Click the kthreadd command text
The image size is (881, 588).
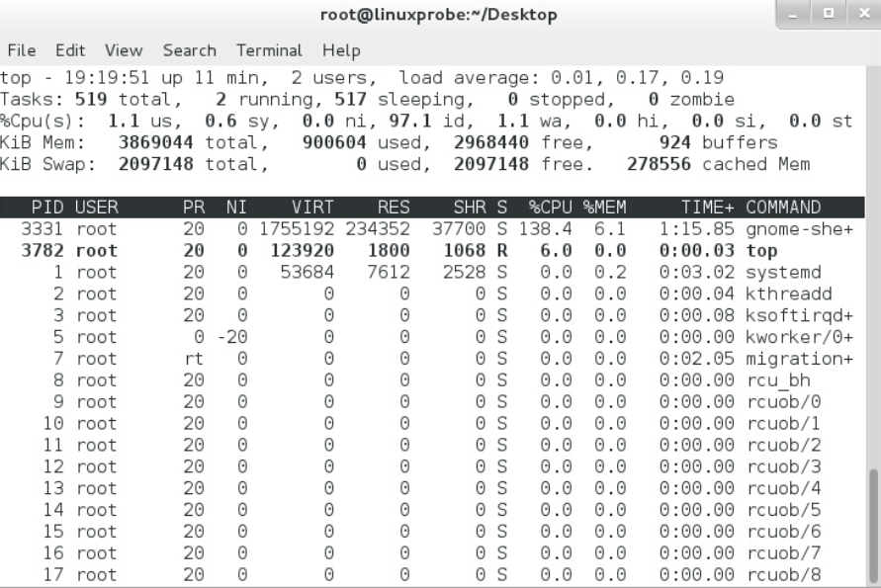(x=789, y=294)
